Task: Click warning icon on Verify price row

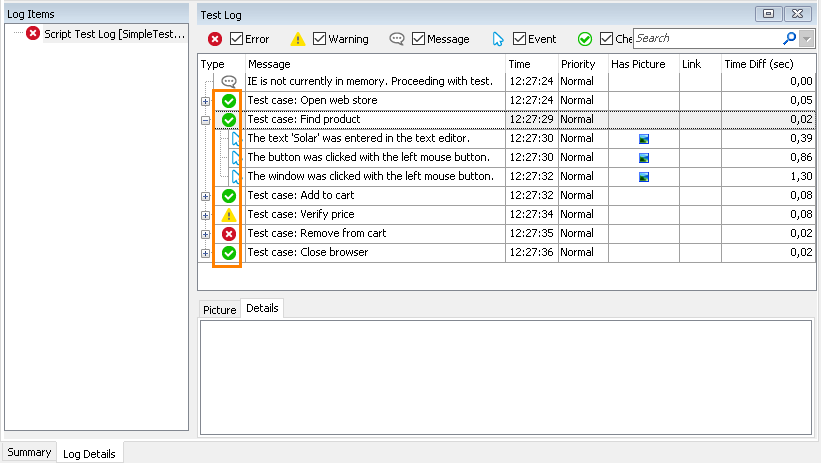Action: [x=229, y=215]
